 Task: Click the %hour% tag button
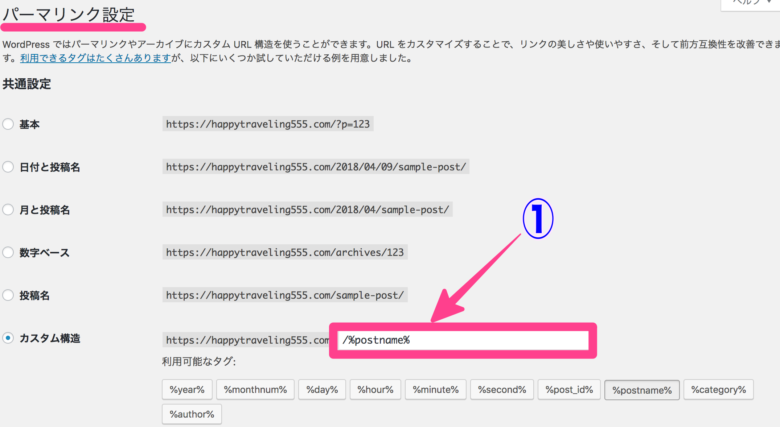375,390
